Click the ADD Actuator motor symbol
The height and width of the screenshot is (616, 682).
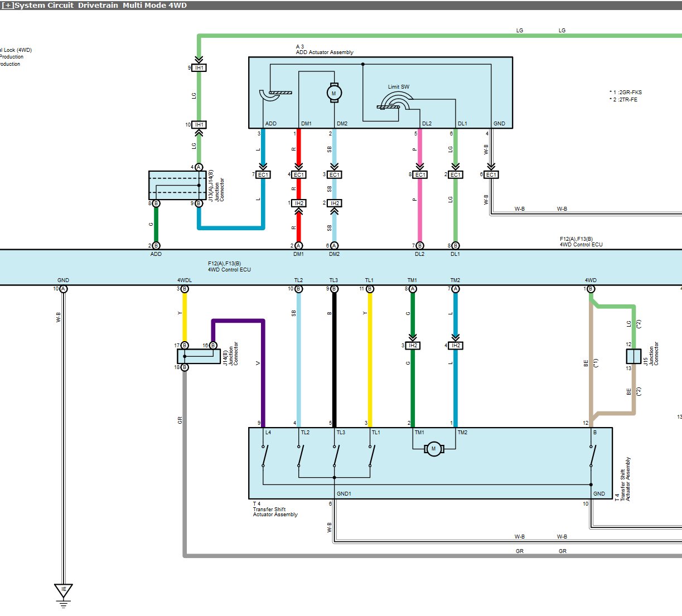click(x=334, y=93)
